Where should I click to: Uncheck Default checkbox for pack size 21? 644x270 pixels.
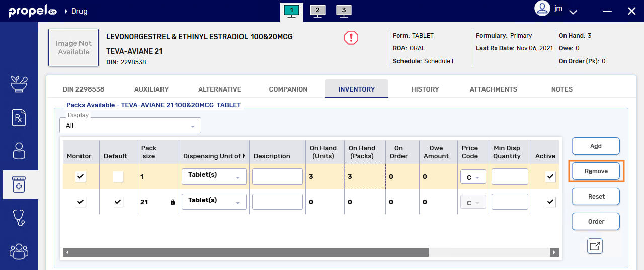pos(118,202)
